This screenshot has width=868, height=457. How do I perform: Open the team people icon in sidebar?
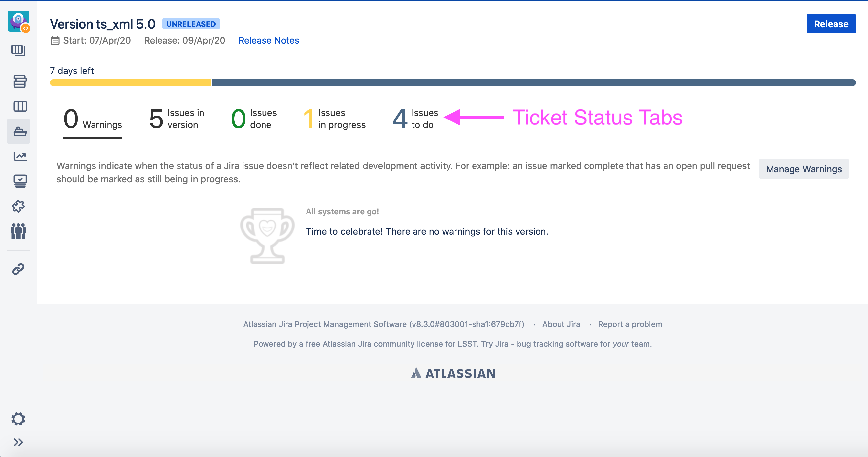(18, 231)
